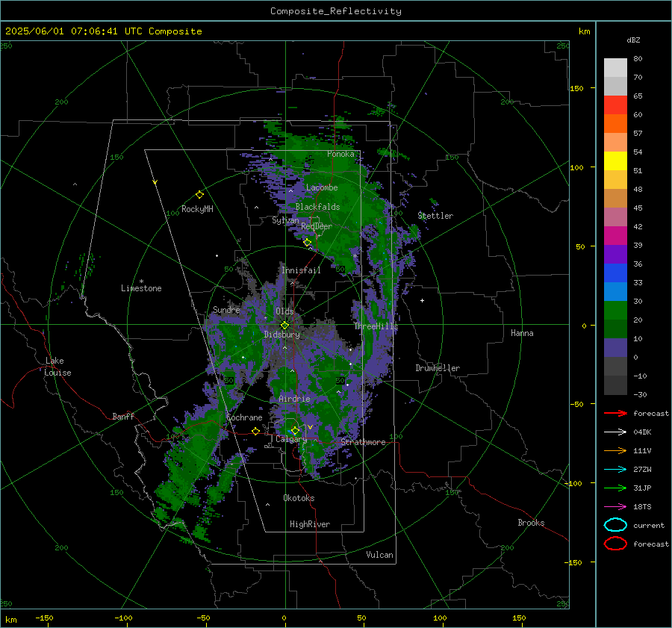The height and width of the screenshot is (628, 672).
Task: Click the Lacombe city label
Action: tap(322, 187)
